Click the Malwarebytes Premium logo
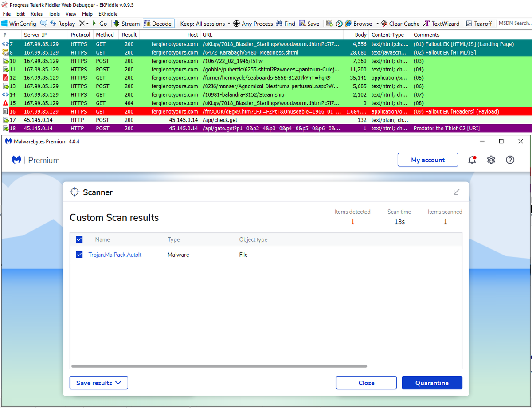 click(x=36, y=160)
